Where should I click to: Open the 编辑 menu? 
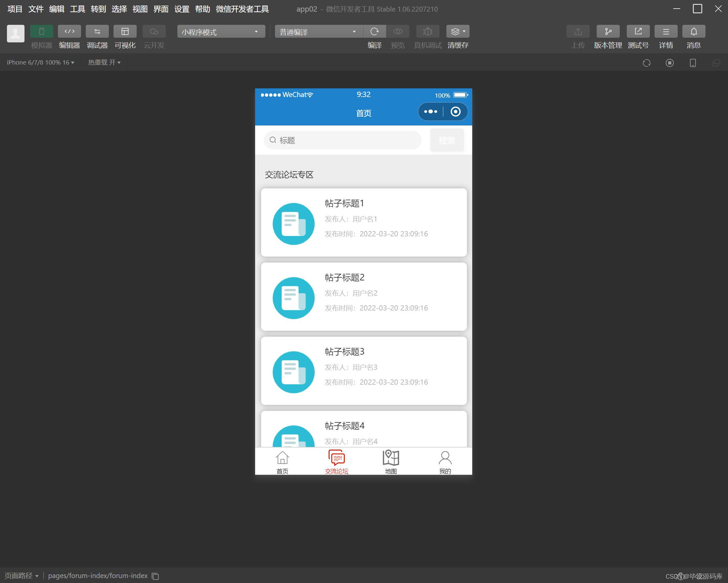57,9
